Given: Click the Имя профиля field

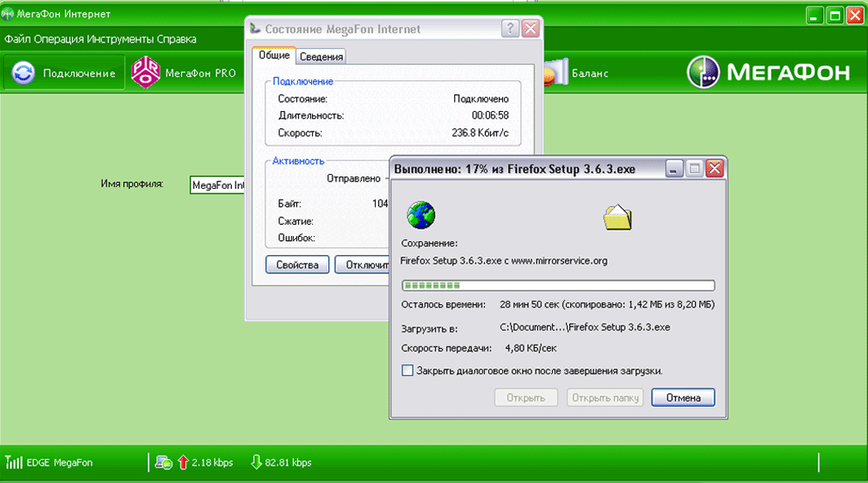Looking at the screenshot, I should [217, 186].
